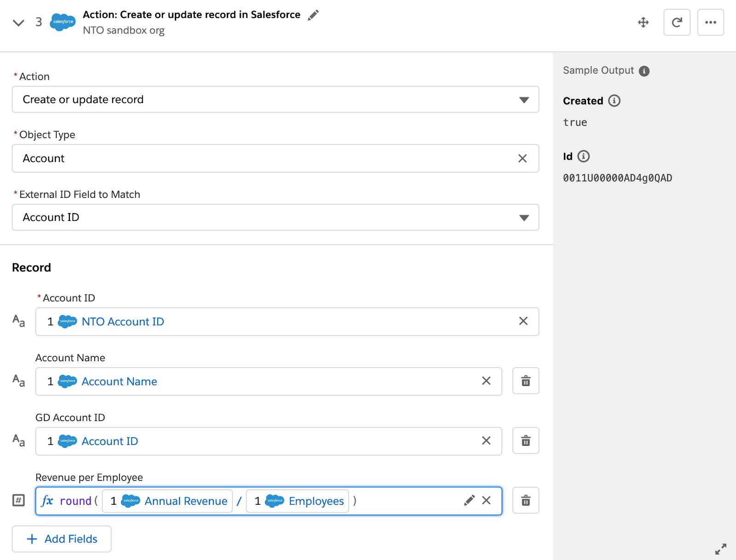This screenshot has width=736, height=560.
Task: Clear the NTO Account ID value
Action: coord(523,321)
